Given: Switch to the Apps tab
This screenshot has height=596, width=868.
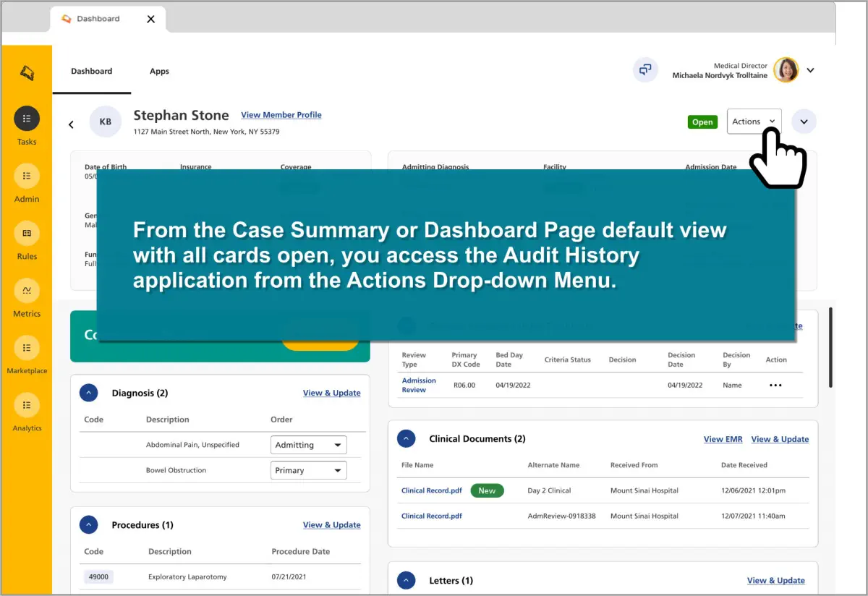Looking at the screenshot, I should (159, 72).
